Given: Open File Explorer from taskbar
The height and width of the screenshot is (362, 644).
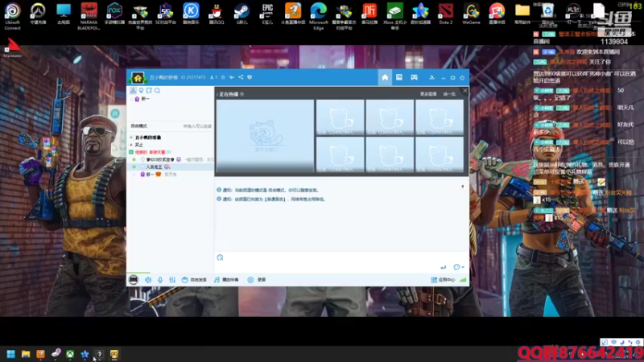Looking at the screenshot, I should 26,354.
